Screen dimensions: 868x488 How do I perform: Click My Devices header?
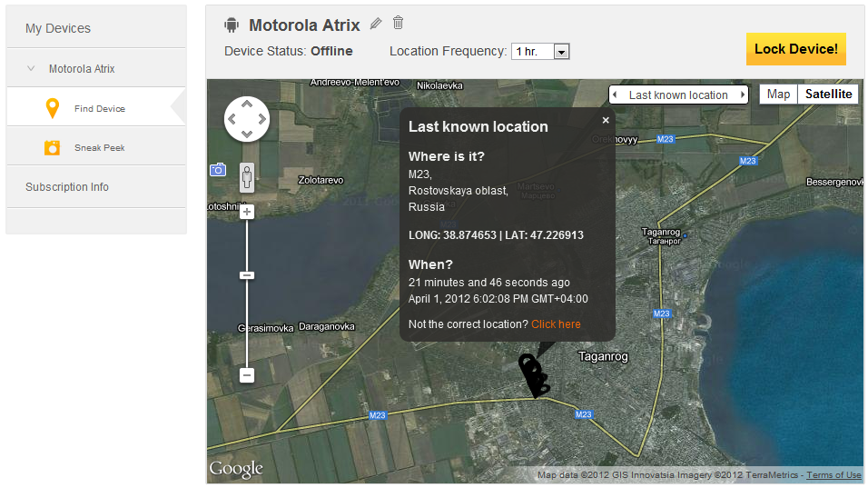coord(57,28)
